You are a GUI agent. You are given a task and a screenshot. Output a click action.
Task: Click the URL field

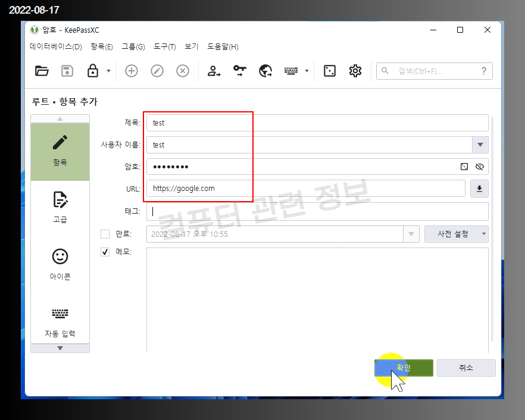pyautogui.click(x=306, y=189)
